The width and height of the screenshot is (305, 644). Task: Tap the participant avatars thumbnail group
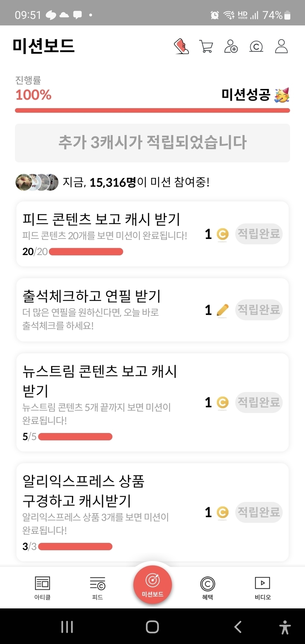[x=37, y=182]
